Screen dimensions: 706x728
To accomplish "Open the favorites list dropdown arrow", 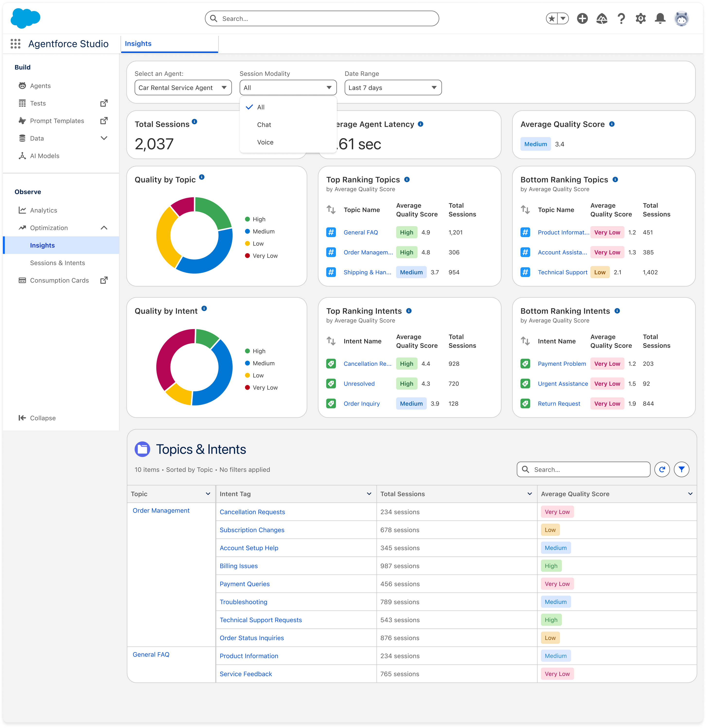I will click(x=563, y=18).
